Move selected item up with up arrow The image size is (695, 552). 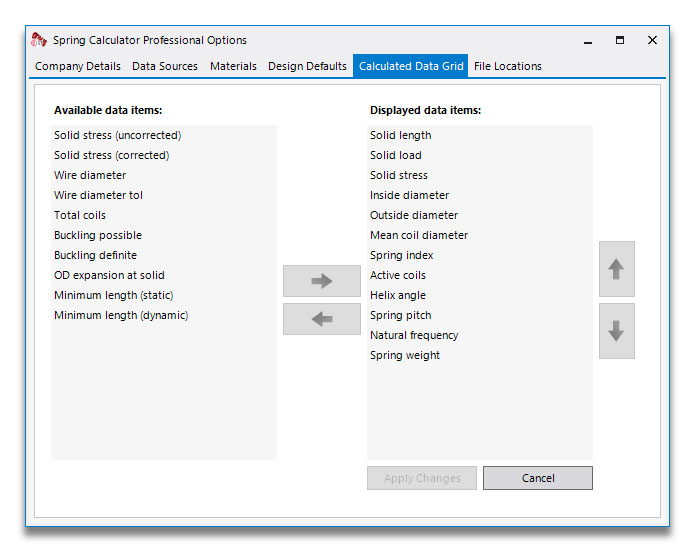click(x=617, y=269)
